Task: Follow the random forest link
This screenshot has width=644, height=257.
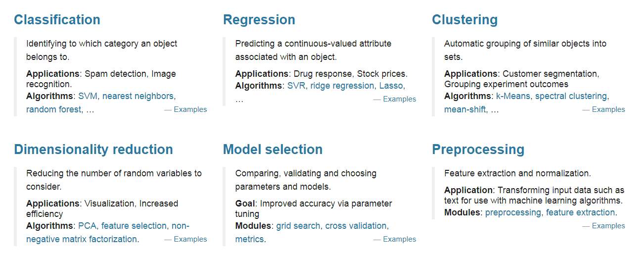Action: (53, 109)
